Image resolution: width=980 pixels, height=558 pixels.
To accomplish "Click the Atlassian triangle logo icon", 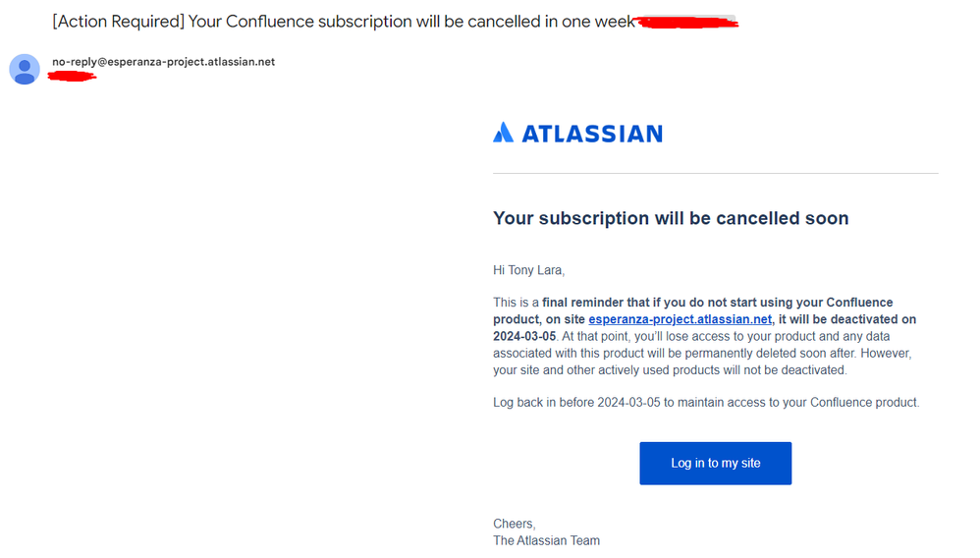I will [503, 133].
